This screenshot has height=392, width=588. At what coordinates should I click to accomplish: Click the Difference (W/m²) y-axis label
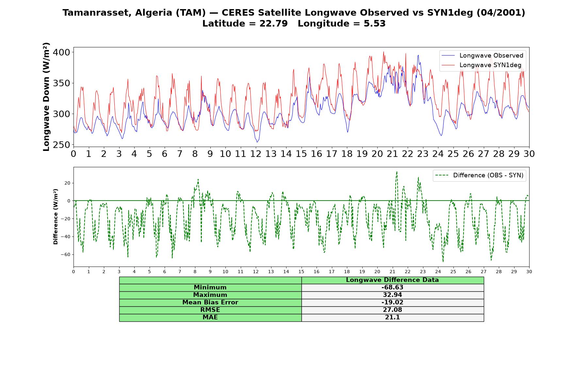(56, 217)
